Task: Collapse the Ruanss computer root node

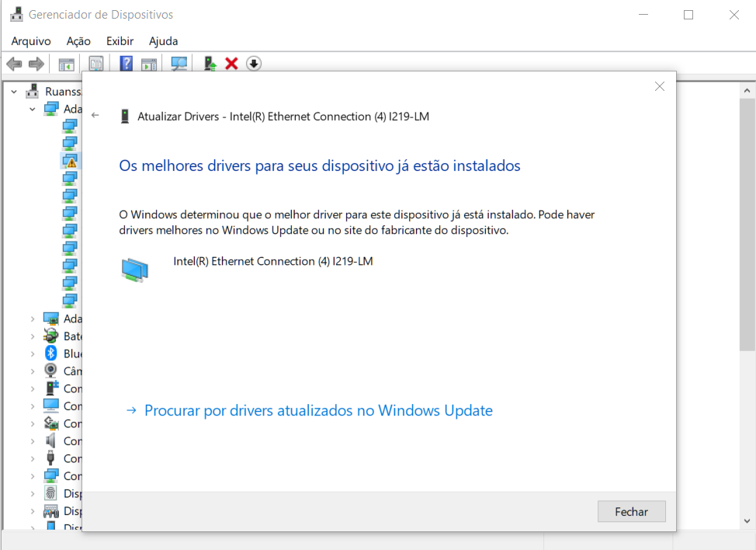Action: 14,92
